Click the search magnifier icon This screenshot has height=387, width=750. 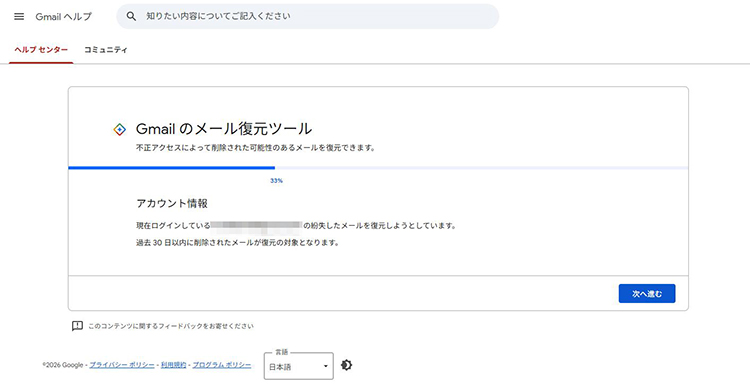coord(131,16)
